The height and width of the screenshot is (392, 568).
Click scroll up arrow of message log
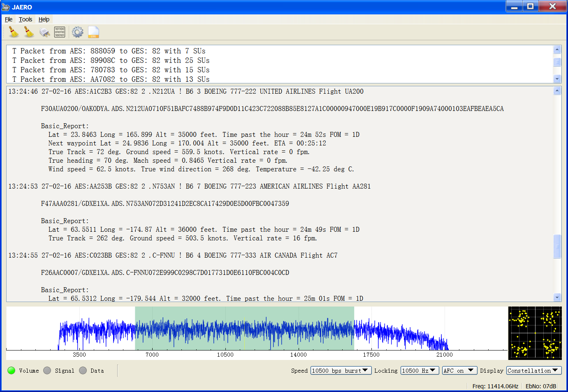557,91
